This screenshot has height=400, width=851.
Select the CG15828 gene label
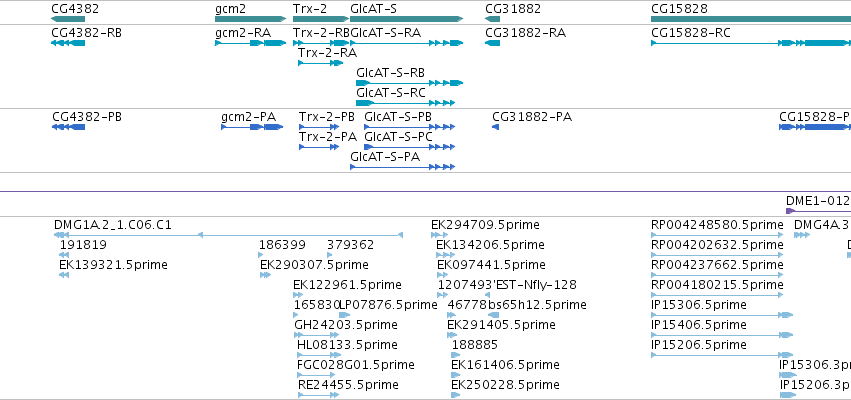pyautogui.click(x=679, y=9)
